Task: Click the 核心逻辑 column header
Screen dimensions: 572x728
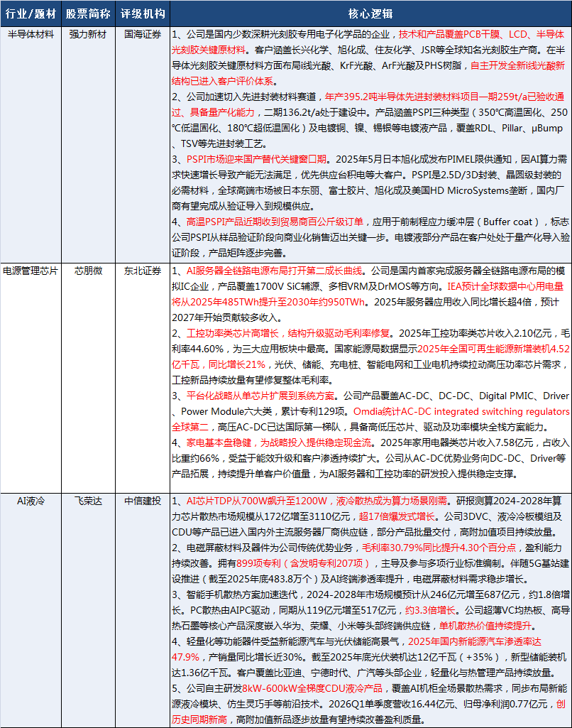Action: click(x=370, y=13)
